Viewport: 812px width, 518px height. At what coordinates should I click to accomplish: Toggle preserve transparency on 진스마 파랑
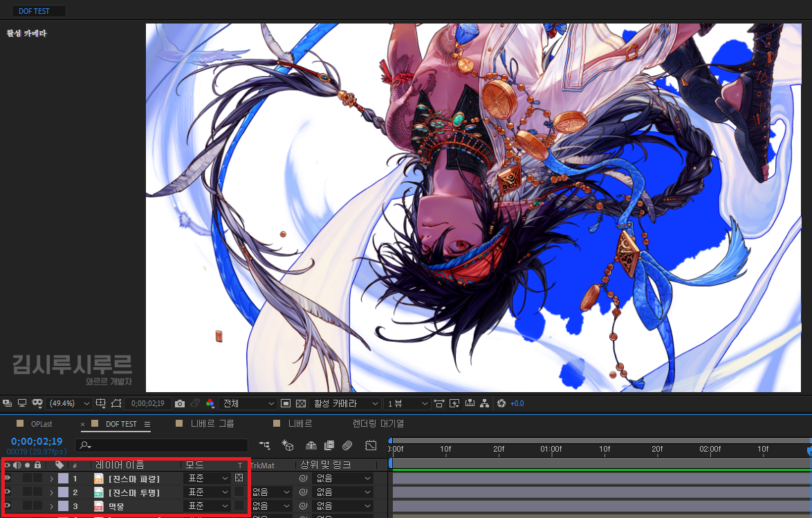click(239, 478)
